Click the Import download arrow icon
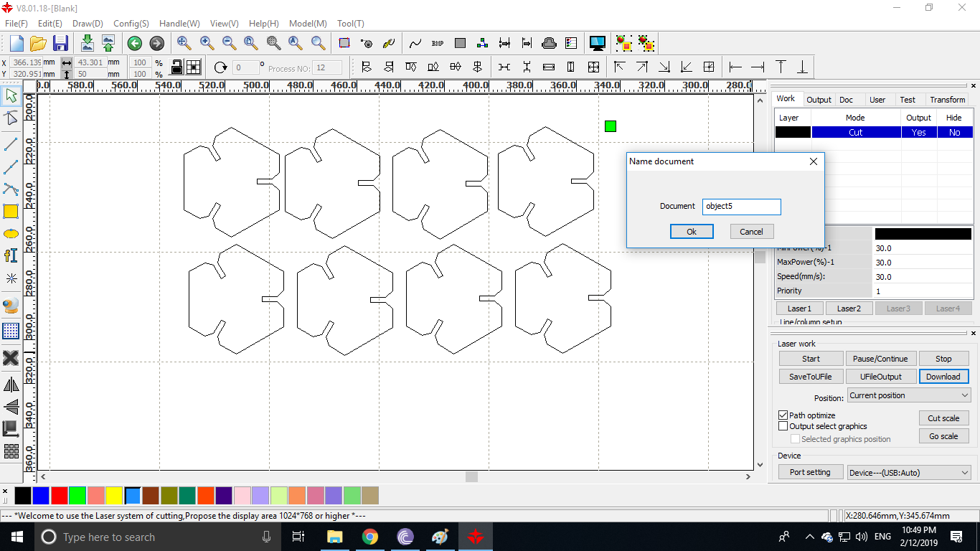Viewport: 980px width, 551px height. pyautogui.click(x=87, y=43)
